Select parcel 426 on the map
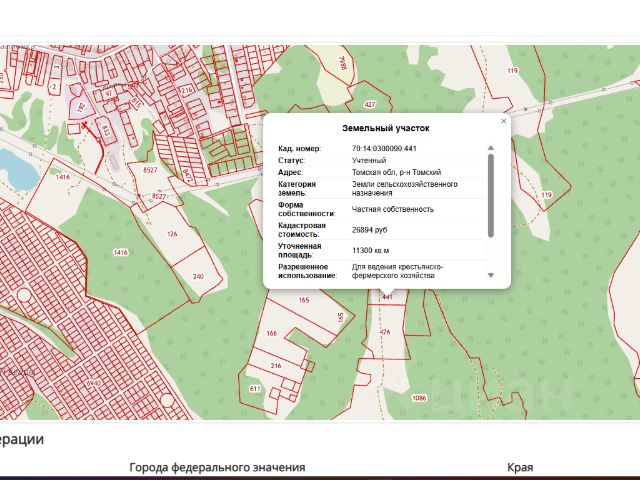 point(385,332)
